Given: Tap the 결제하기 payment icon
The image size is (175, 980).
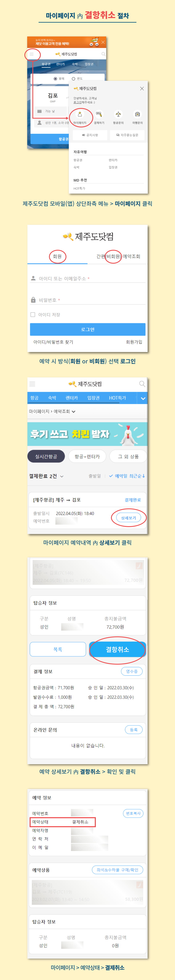Looking at the screenshot, I should (x=99, y=114).
